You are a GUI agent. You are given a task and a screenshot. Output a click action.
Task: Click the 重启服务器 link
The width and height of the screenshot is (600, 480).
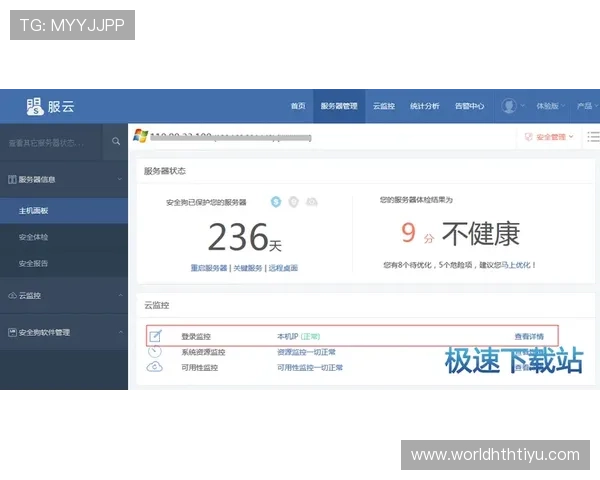[209, 268]
